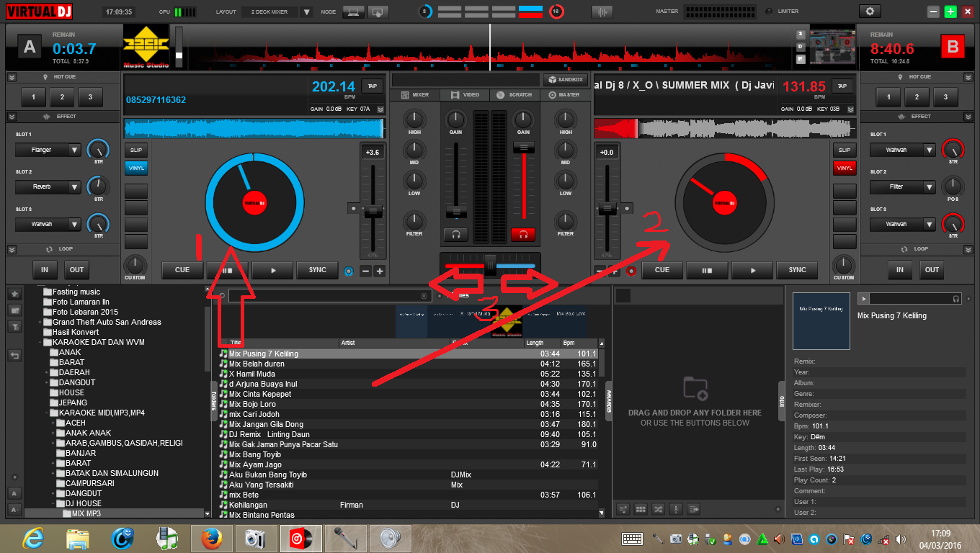Click the waveform display icon in top bar
This screenshot has height=553, width=980.
click(x=602, y=12)
